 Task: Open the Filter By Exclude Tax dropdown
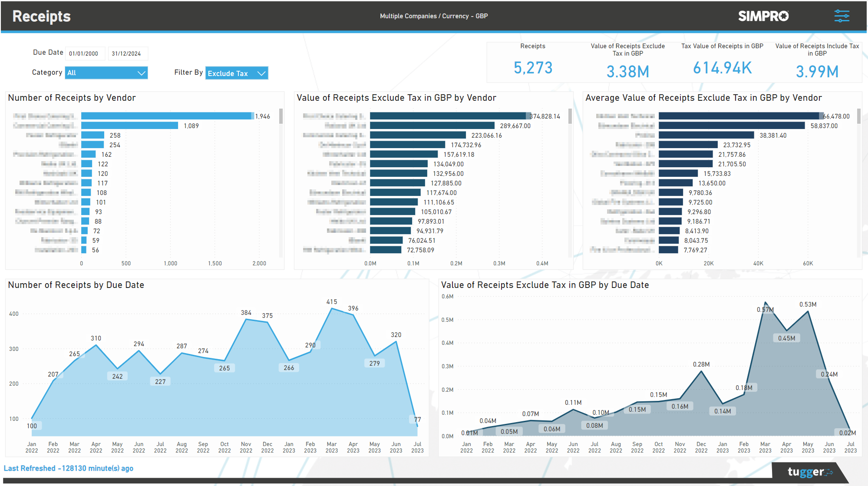coord(237,73)
